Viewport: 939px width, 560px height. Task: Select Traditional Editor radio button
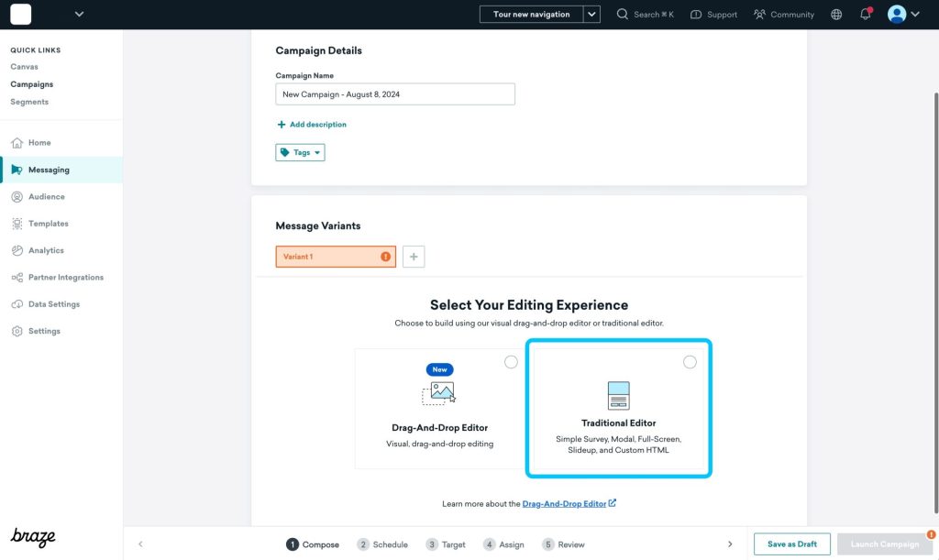690,362
